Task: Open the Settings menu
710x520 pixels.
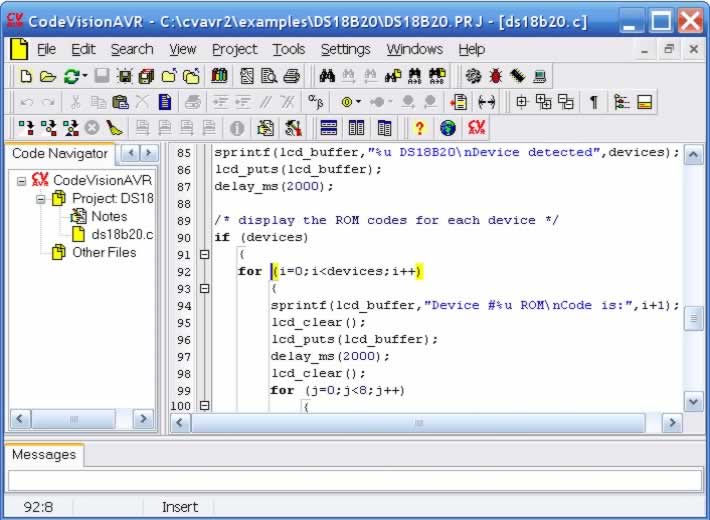Action: 345,49
